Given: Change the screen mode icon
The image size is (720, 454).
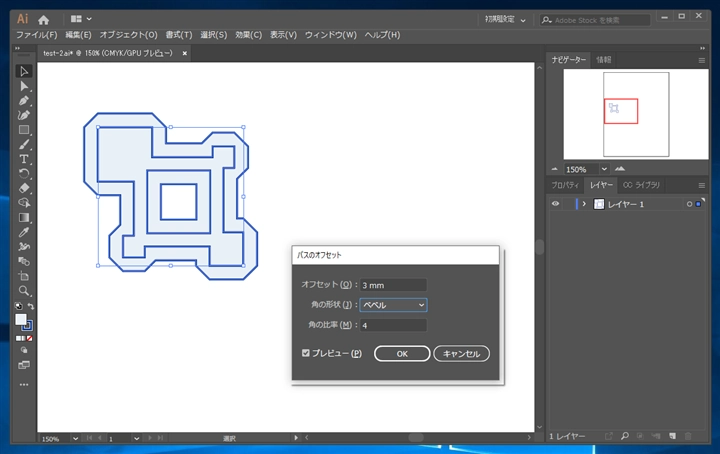Looking at the screenshot, I should (x=24, y=365).
